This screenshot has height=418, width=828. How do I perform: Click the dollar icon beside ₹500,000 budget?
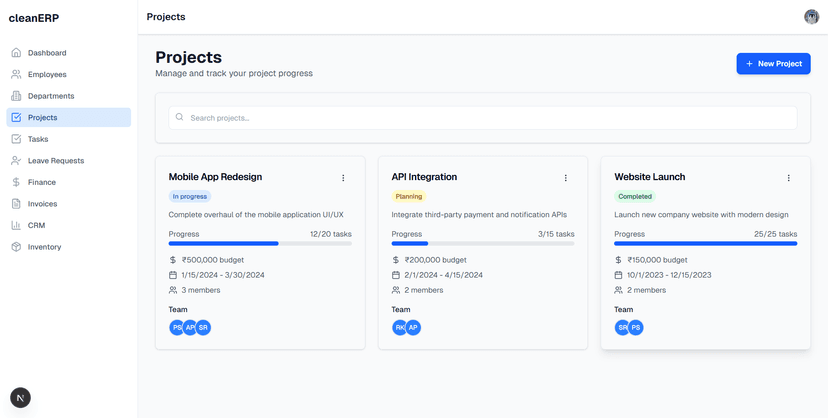pyautogui.click(x=173, y=260)
